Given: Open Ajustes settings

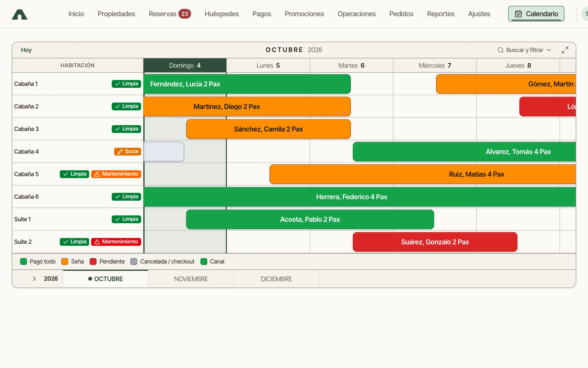Looking at the screenshot, I should tap(479, 14).
